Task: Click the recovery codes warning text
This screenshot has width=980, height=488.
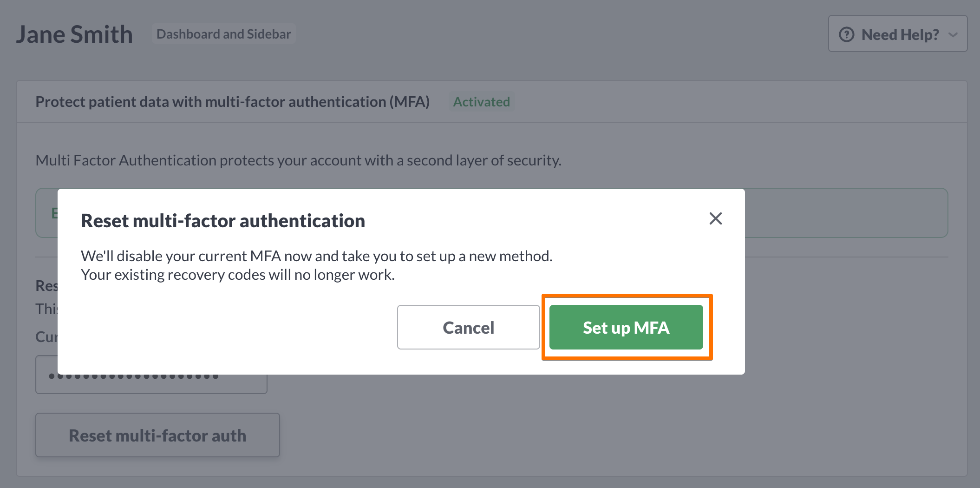Action: [238, 275]
